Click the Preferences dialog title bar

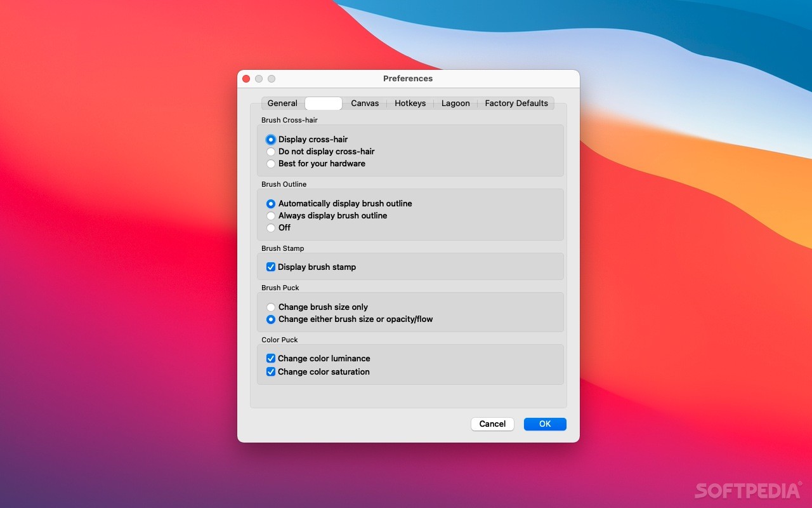[x=407, y=78]
